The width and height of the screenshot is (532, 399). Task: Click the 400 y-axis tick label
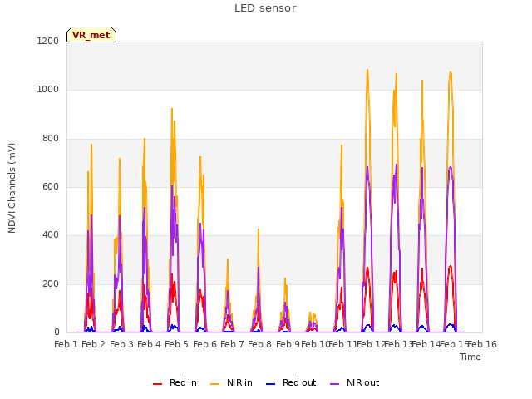(51, 234)
